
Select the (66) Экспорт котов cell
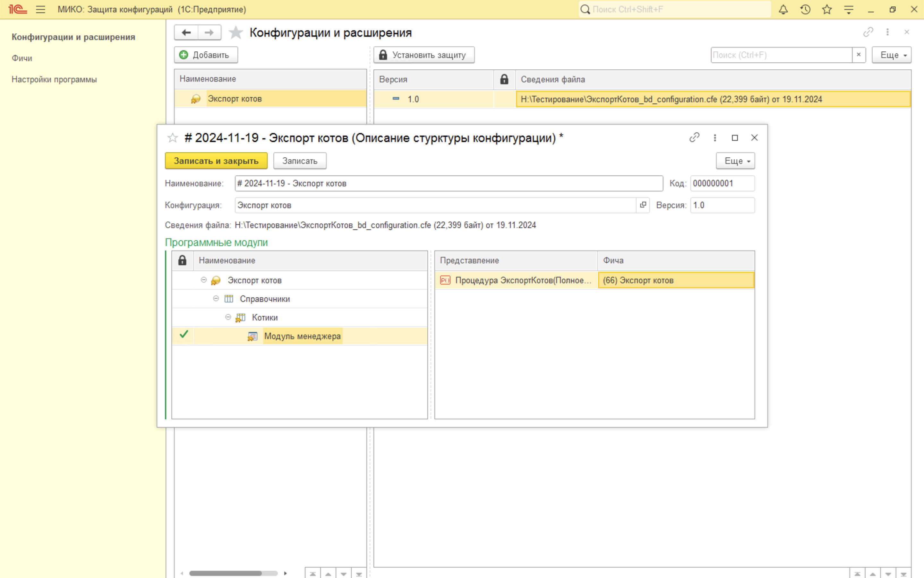(676, 280)
